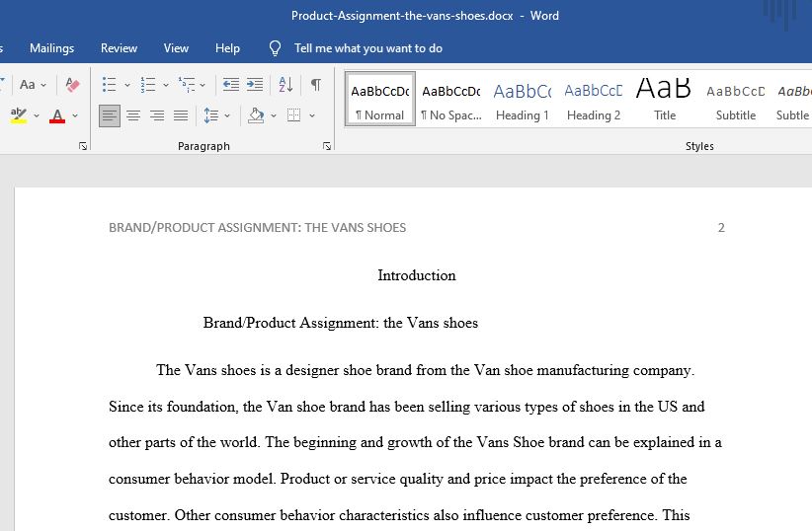This screenshot has width=812, height=531.
Task: Open shading color dropdown arrow
Action: 274,115
